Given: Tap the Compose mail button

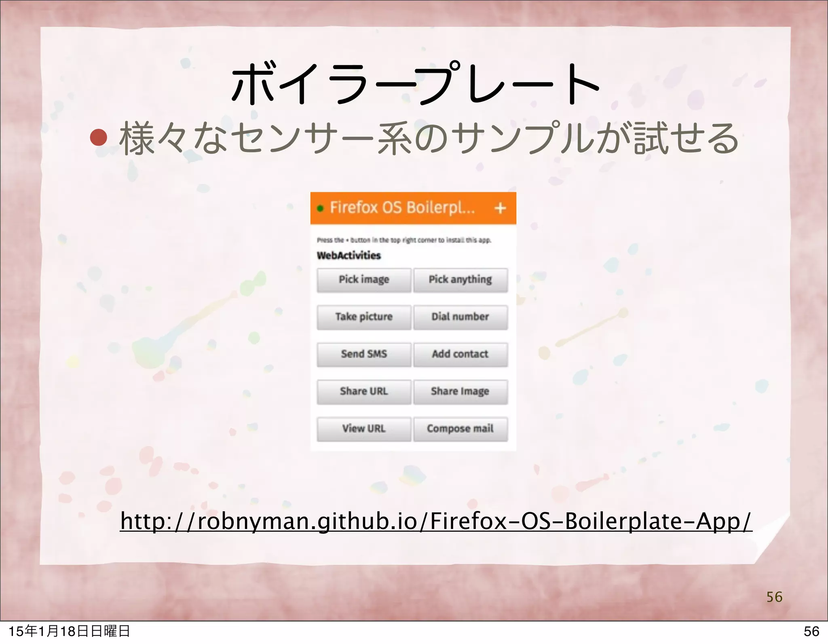Looking at the screenshot, I should pos(460,429).
